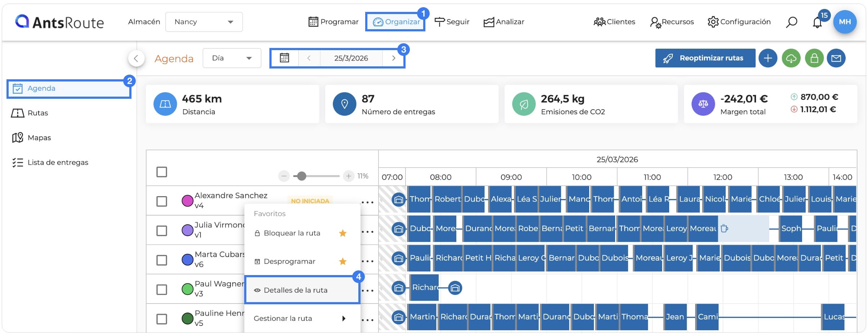Screen dimensions: 868x336
Task: Click the Reoptimizar rutas button
Action: pos(705,58)
